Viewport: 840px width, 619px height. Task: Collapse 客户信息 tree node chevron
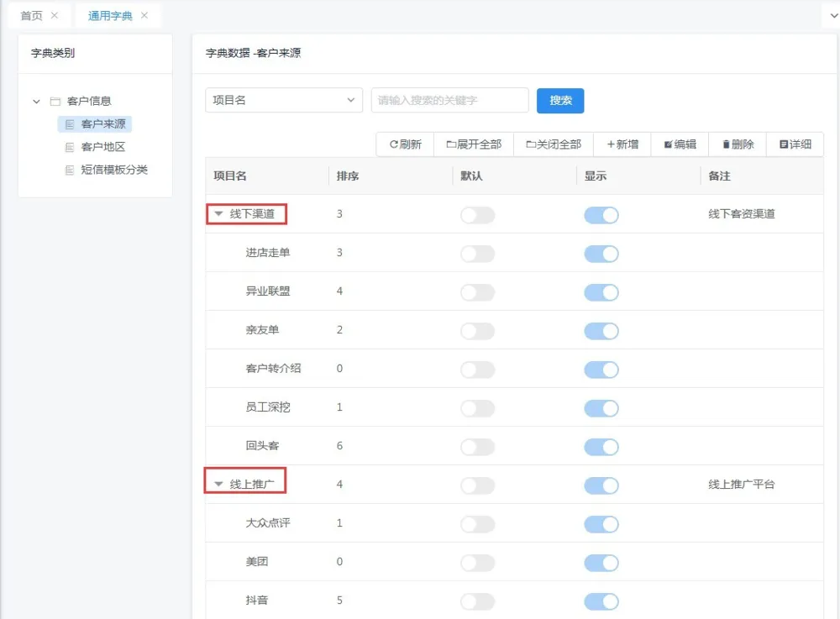point(36,102)
